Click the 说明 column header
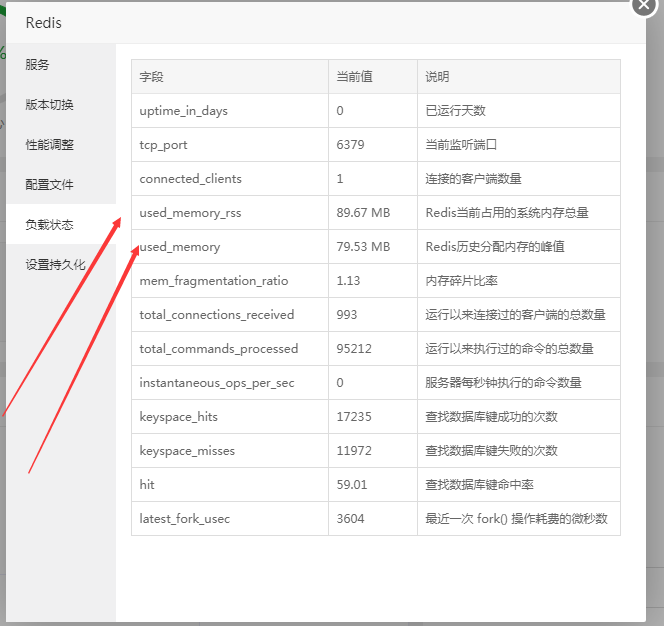Viewport: 664px width, 626px height. (438, 77)
